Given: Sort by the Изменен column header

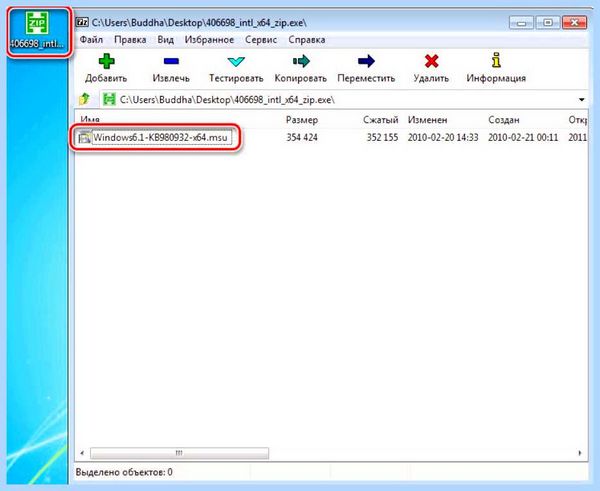Looking at the screenshot, I should (427, 120).
